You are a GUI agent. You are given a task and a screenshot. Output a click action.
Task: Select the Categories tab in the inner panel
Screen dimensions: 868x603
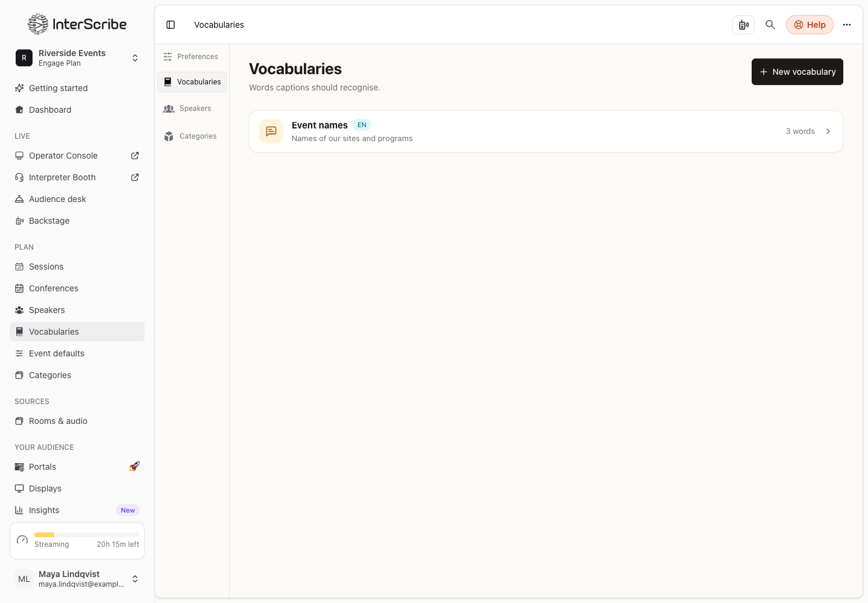click(x=192, y=136)
